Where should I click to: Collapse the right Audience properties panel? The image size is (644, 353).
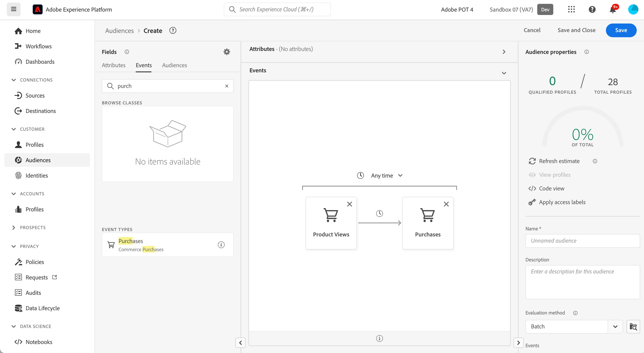tap(518, 343)
